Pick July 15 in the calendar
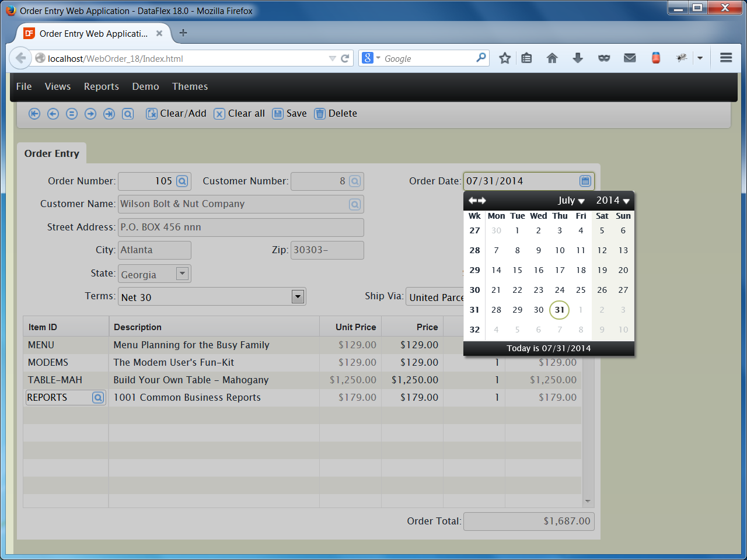Viewport: 747px width, 560px height. coord(518,270)
